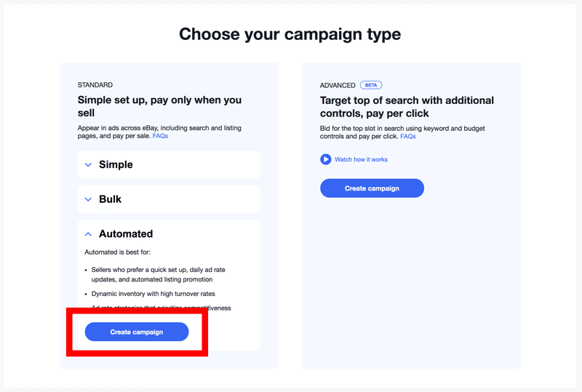
Task: Create campaign in the Advanced card
Action: pyautogui.click(x=372, y=188)
